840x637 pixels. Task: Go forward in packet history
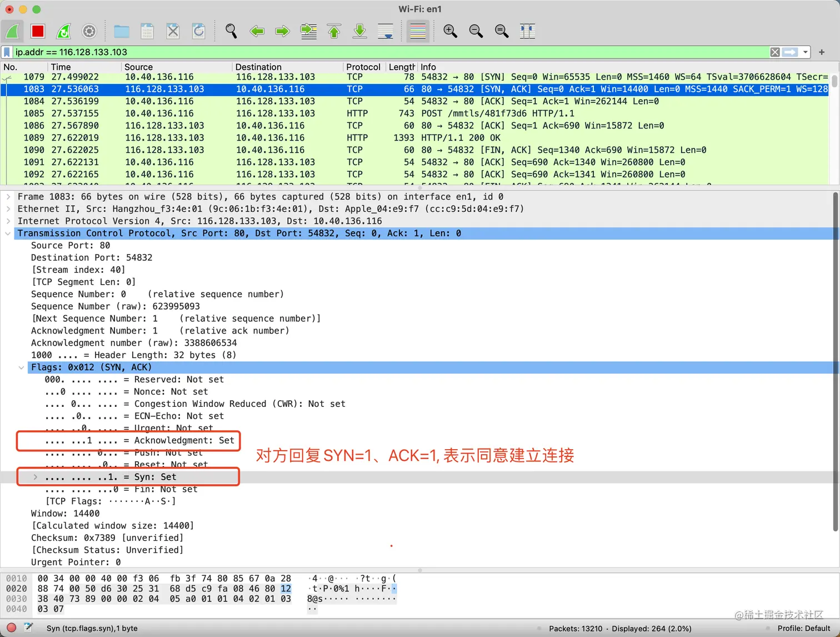pyautogui.click(x=282, y=31)
